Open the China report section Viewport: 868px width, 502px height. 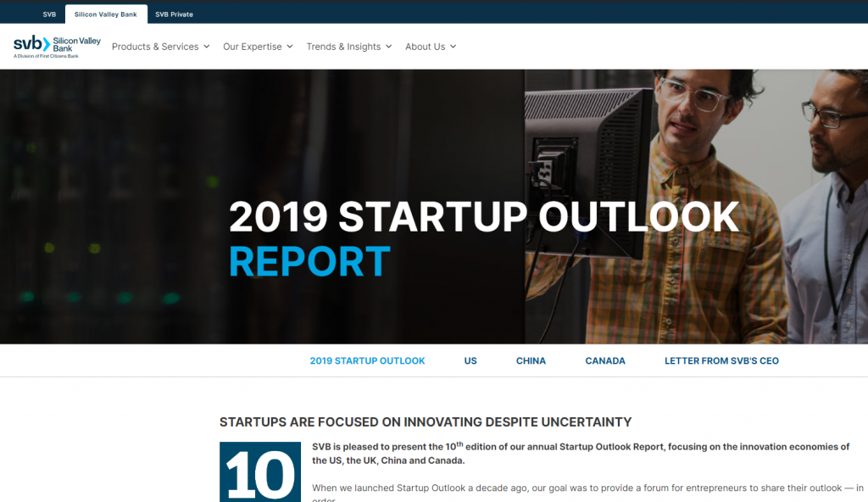click(x=531, y=360)
